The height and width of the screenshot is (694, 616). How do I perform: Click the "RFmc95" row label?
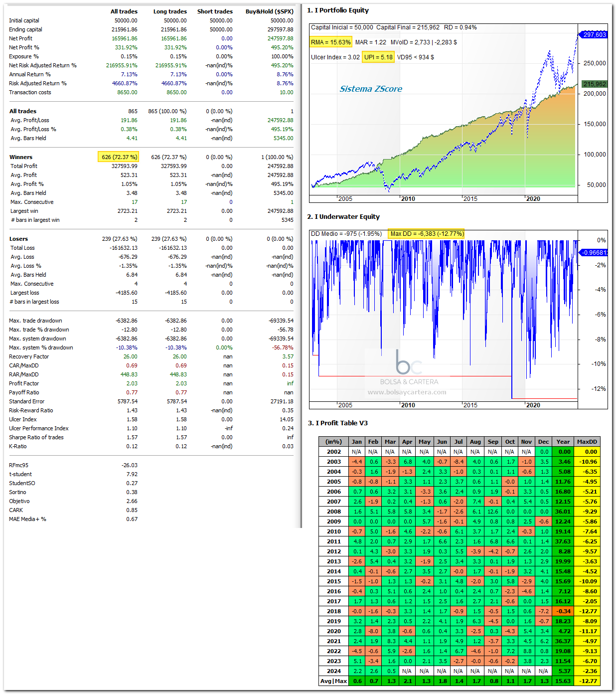point(18,465)
